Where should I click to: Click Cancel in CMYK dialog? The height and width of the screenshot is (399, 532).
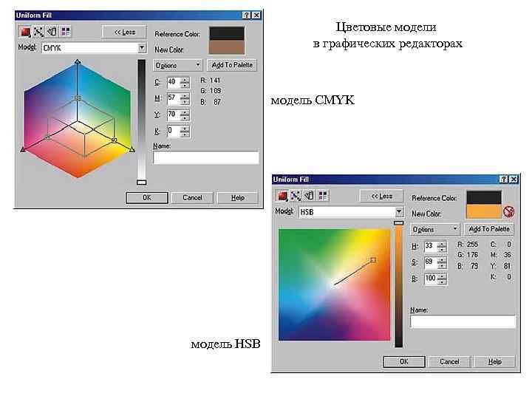192,197
